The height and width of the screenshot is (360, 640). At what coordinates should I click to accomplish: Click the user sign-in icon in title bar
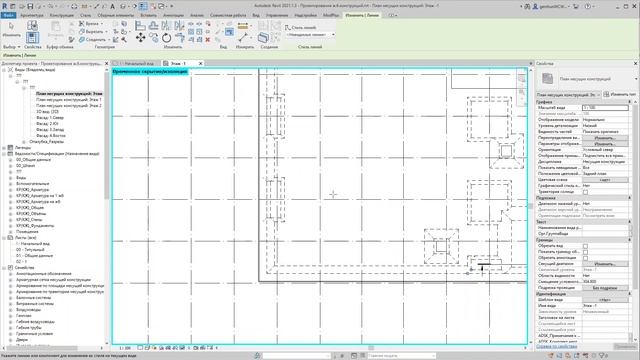coord(536,6)
